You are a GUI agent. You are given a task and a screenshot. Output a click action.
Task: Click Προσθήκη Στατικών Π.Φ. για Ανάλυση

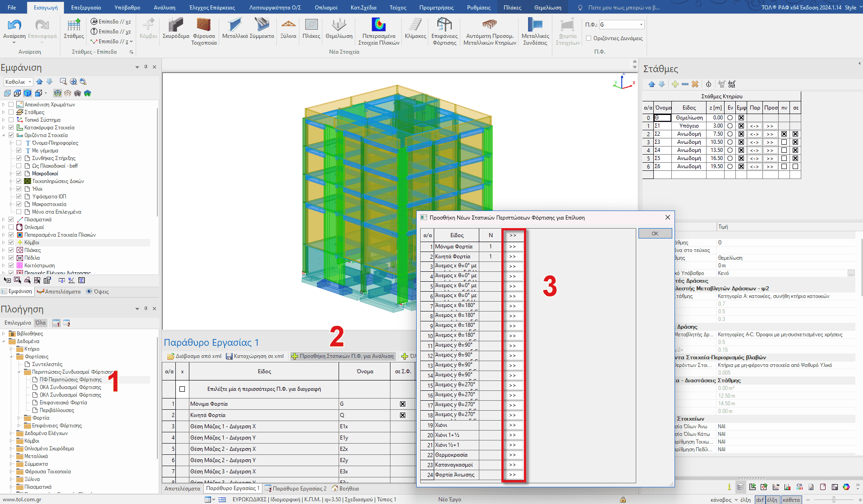[343, 356]
